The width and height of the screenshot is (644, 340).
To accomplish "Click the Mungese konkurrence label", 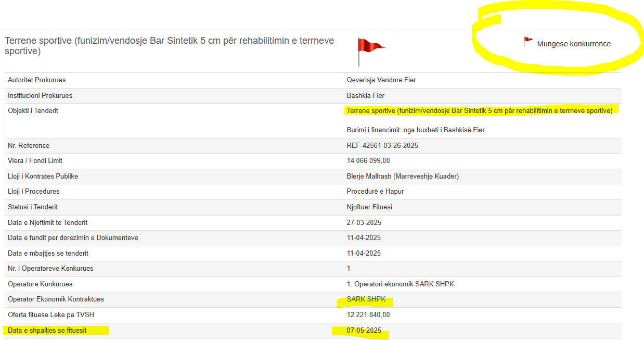I will pyautogui.click(x=574, y=44).
